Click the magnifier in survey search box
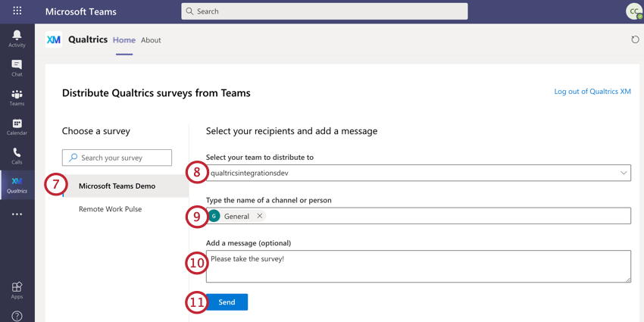 [73, 158]
